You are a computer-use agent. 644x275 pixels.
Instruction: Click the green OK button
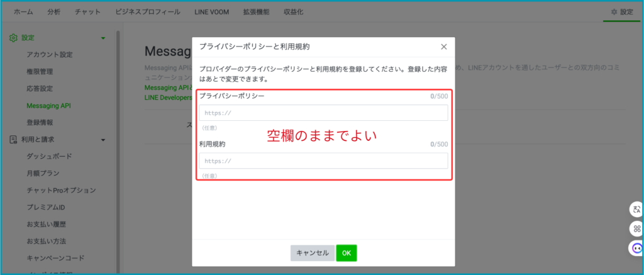click(347, 253)
